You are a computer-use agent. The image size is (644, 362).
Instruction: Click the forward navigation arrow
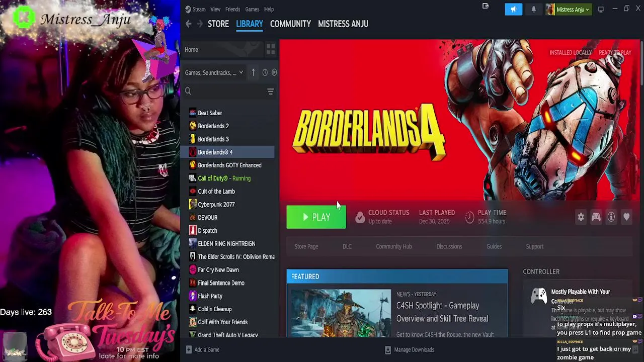(200, 24)
